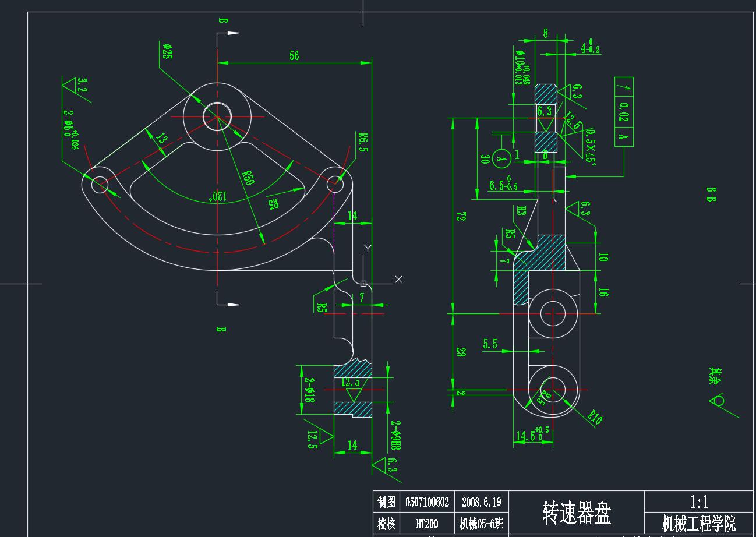Click the 0507100602 drawing number cell
The width and height of the screenshot is (756, 537).
[x=427, y=501]
